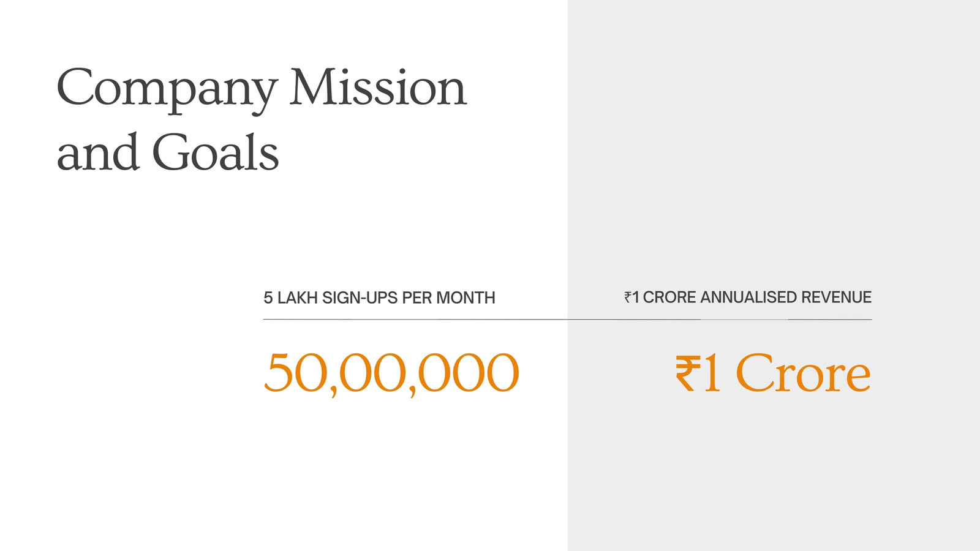Click 'CRORE' in the small revenue caption
The height and width of the screenshot is (551, 980).
[669, 298]
